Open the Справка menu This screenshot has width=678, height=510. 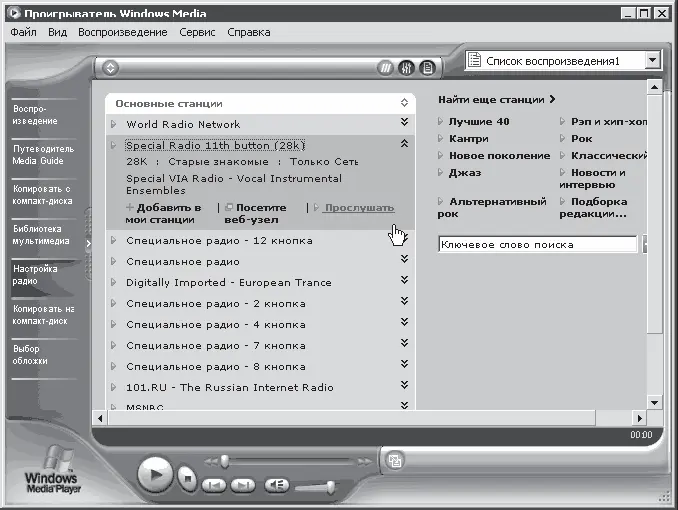(249, 32)
